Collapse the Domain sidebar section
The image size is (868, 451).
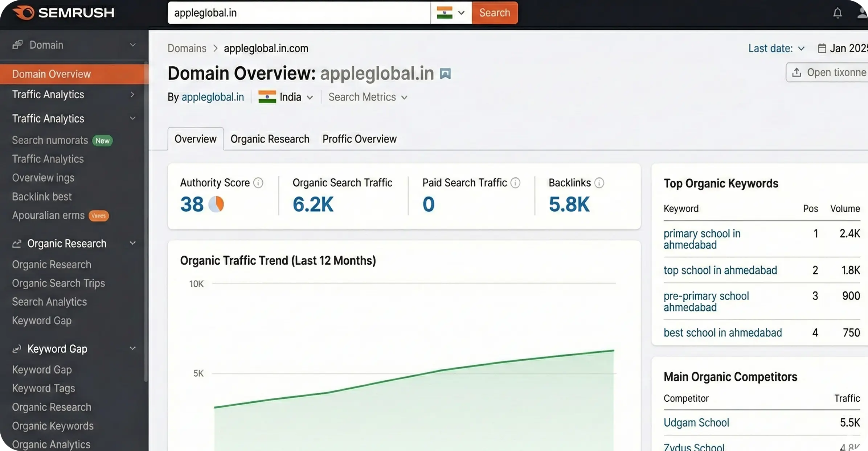(132, 45)
